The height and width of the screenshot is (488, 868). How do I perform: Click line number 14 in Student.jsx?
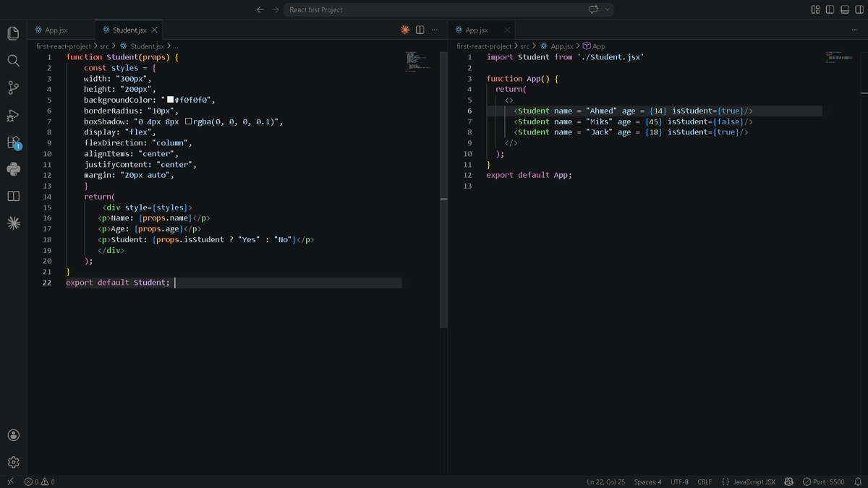point(47,197)
